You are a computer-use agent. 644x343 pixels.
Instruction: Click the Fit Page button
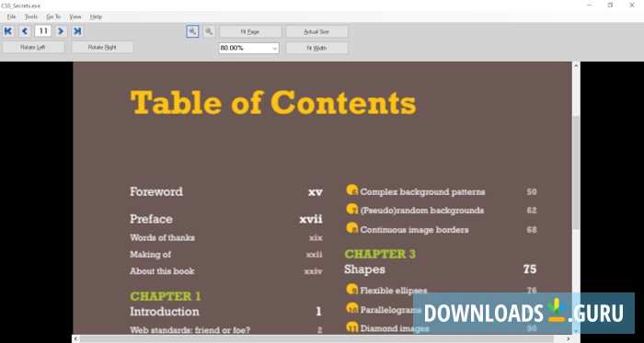point(250,31)
